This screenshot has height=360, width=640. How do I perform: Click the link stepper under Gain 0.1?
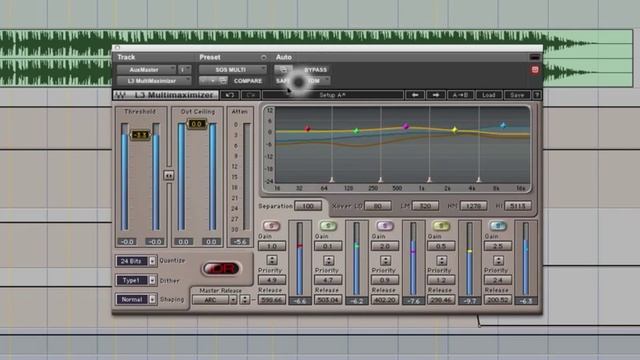329,260
